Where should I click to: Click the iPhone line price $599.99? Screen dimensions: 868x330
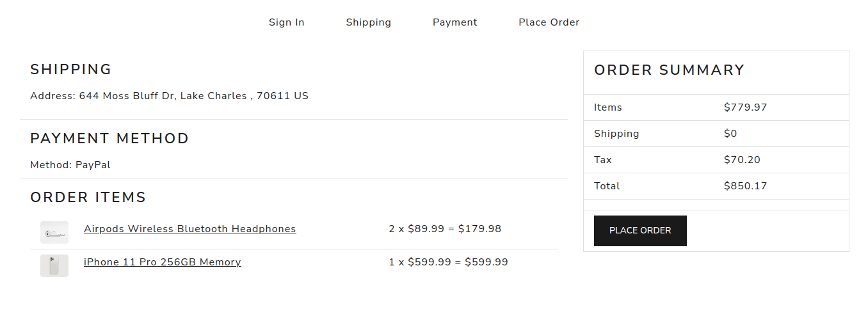tap(486, 262)
